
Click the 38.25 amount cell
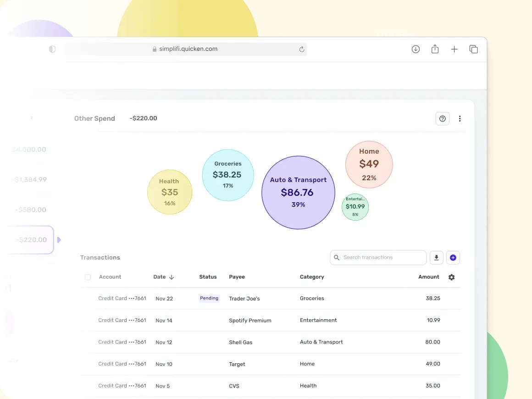coord(433,298)
